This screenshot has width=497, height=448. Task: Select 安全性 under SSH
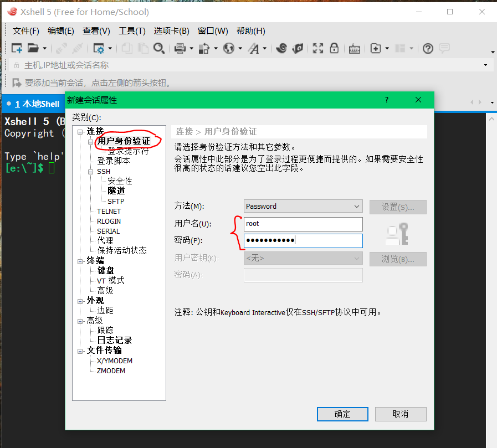tap(120, 181)
